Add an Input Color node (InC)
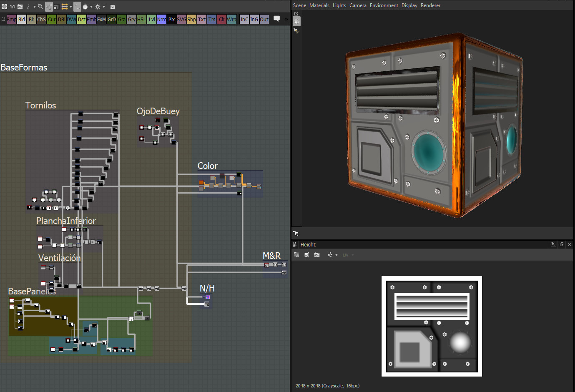The height and width of the screenshot is (392, 575). pyautogui.click(x=244, y=19)
